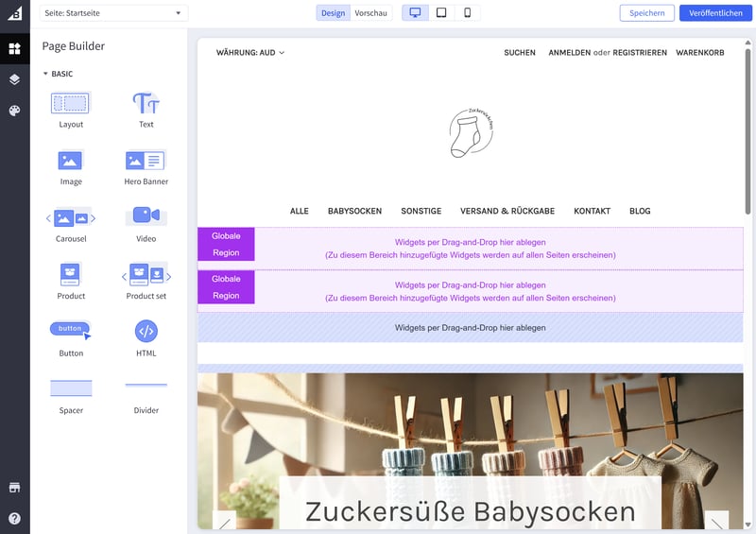Switch to tablet device view

click(441, 13)
